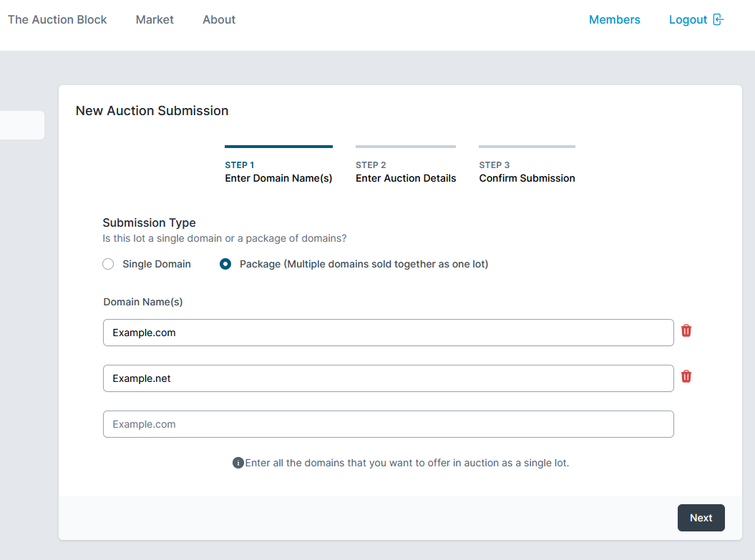Click the Logout text link
This screenshot has width=755, height=560.
[x=688, y=20]
